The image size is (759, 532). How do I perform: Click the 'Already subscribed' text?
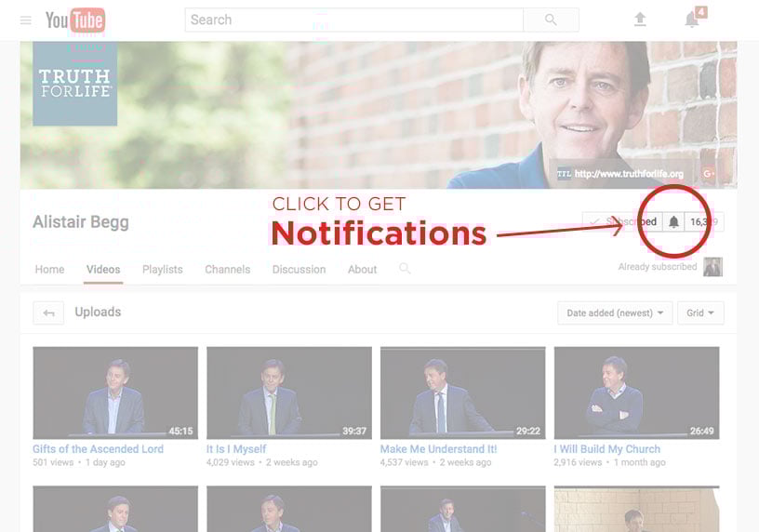[x=658, y=267]
